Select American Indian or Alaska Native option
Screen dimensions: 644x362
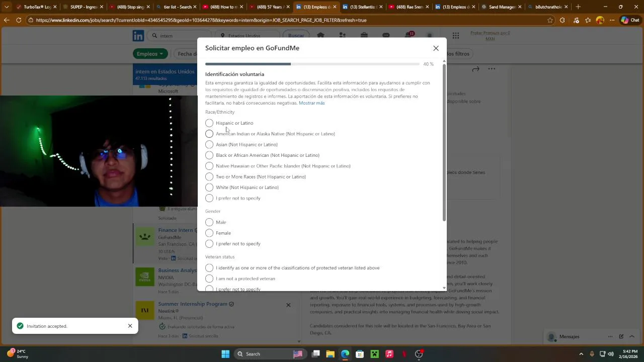[x=209, y=134]
